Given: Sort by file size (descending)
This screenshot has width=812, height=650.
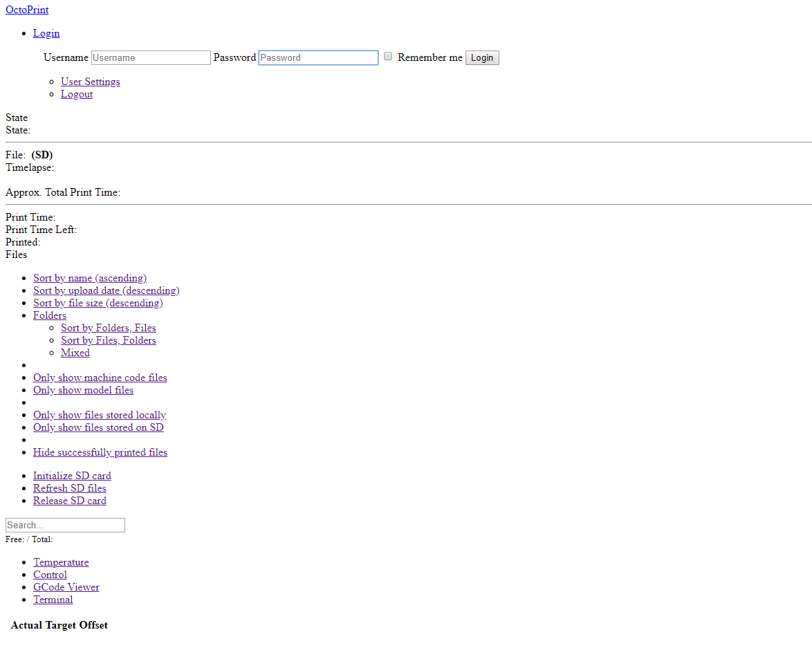Looking at the screenshot, I should [98, 303].
